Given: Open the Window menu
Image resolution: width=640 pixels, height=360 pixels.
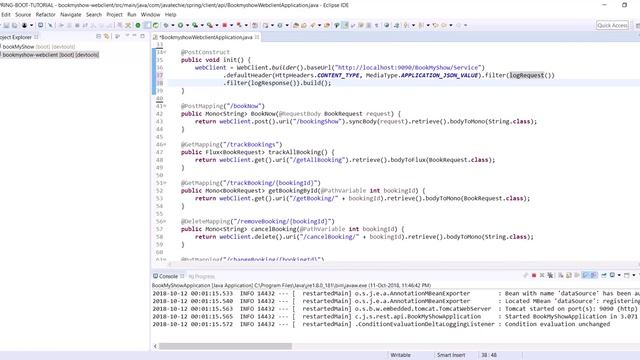Looking at the screenshot, I should [x=150, y=14].
